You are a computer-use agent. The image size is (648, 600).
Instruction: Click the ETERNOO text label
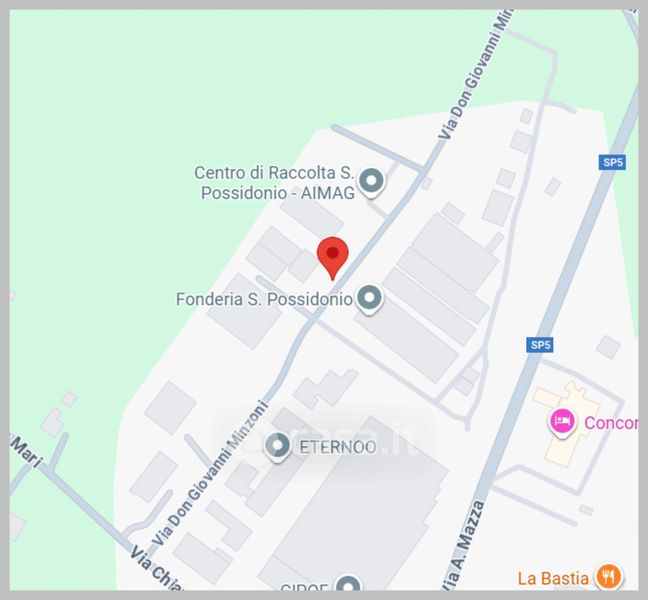click(x=338, y=447)
